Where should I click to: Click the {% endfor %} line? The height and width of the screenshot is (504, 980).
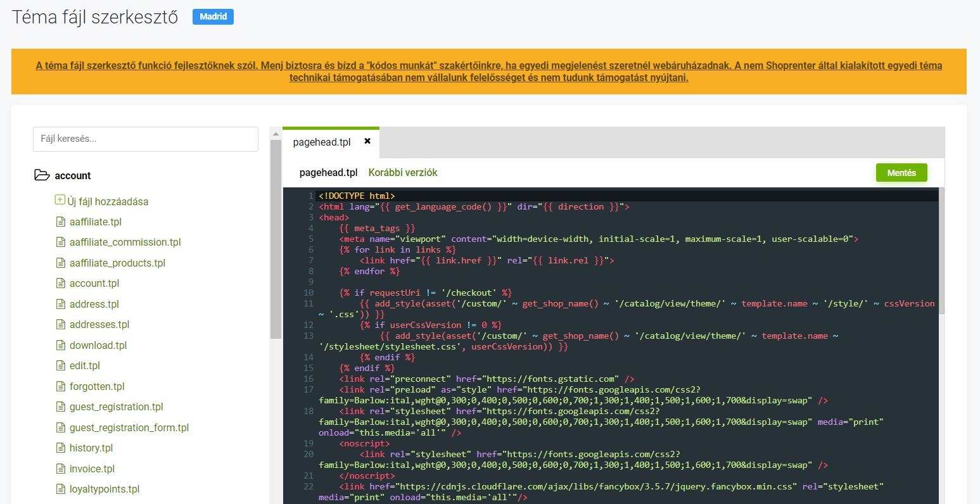pyautogui.click(x=369, y=271)
